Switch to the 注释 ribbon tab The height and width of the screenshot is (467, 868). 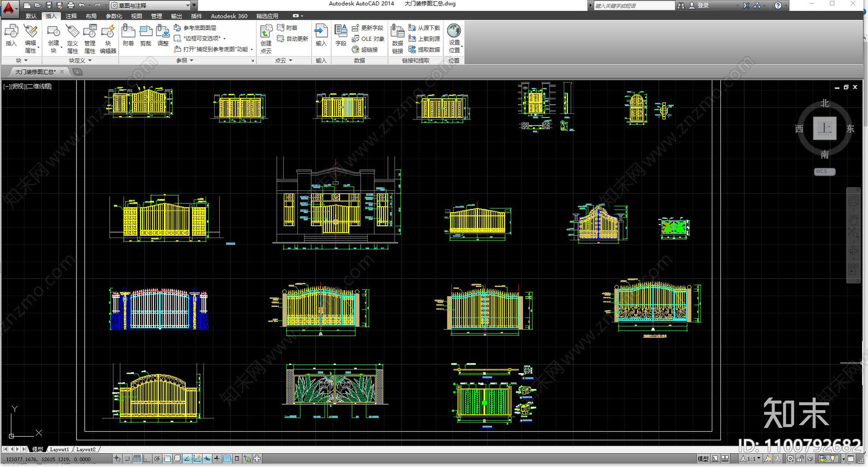pos(71,16)
